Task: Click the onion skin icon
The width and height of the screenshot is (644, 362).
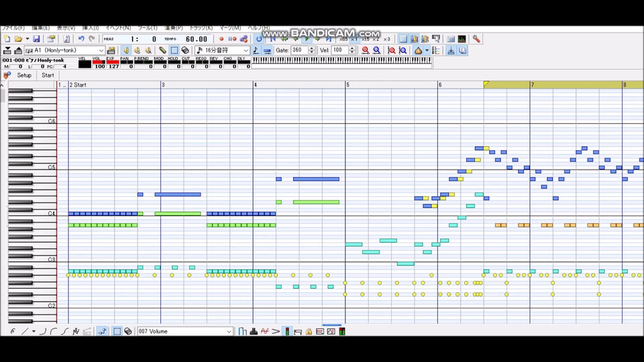Action: click(418, 50)
